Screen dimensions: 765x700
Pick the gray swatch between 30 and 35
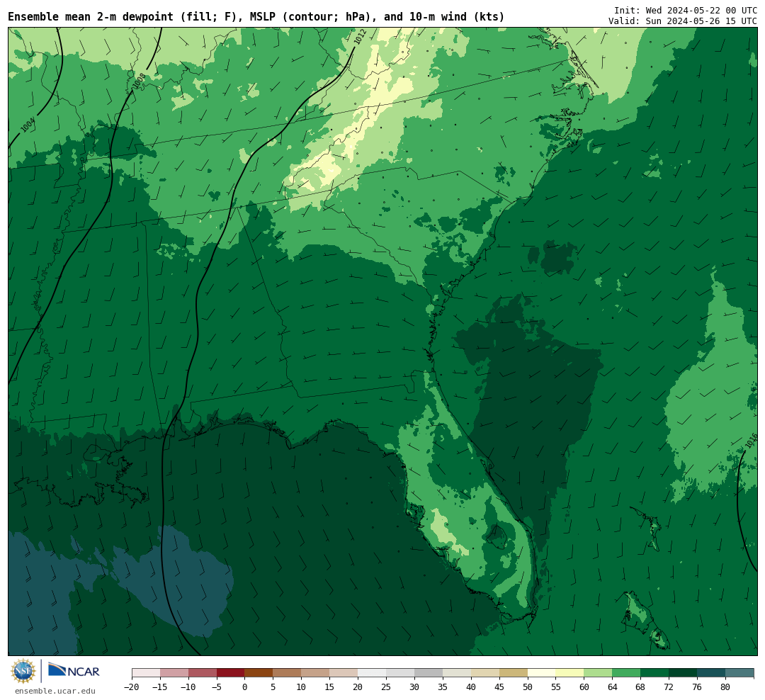pos(429,673)
